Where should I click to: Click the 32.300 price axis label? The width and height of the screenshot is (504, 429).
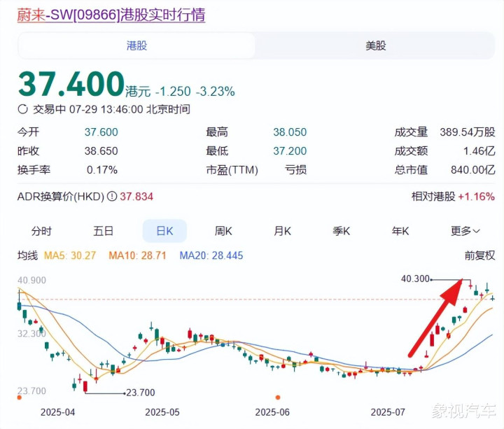[x=31, y=334]
